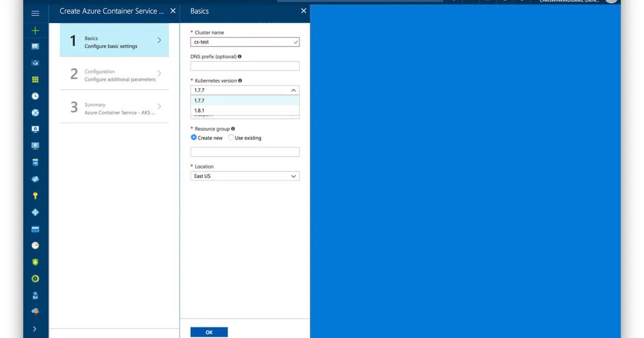
Task: Choose version 1.7.7 from the list
Action: [x=245, y=100]
